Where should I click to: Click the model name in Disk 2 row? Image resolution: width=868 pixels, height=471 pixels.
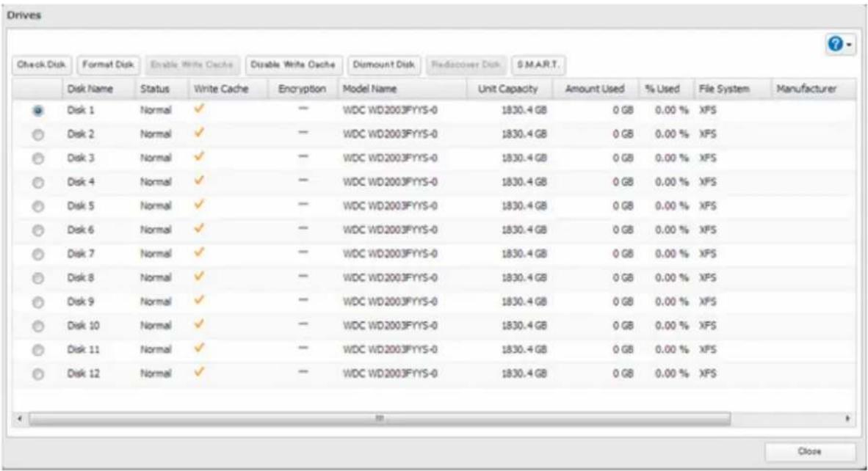point(390,134)
